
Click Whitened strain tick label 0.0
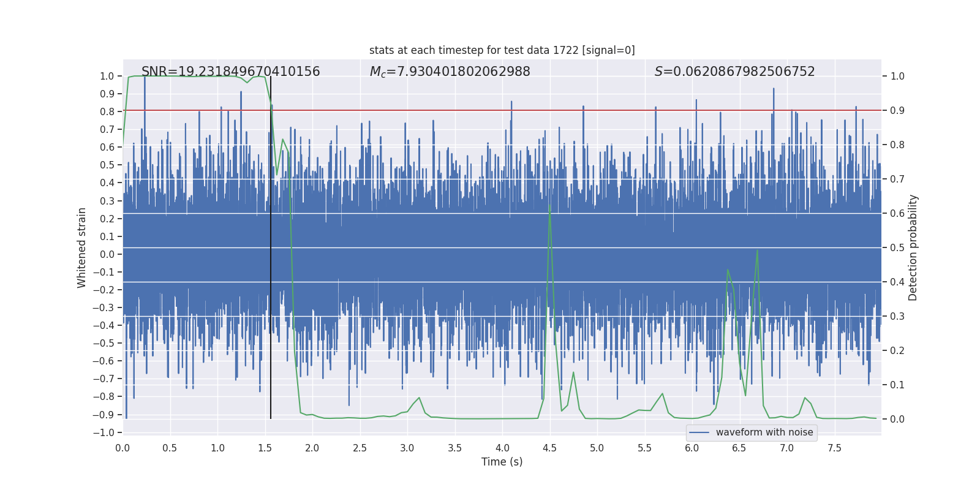[107, 254]
